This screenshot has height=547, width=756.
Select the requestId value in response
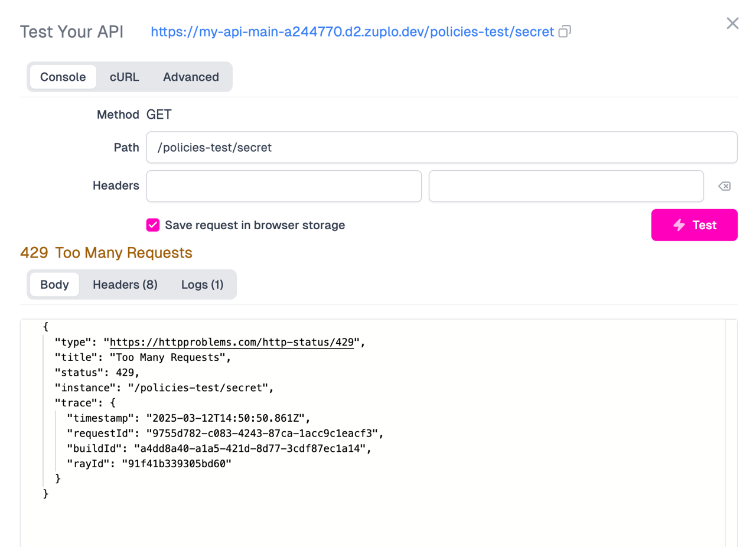(262, 434)
